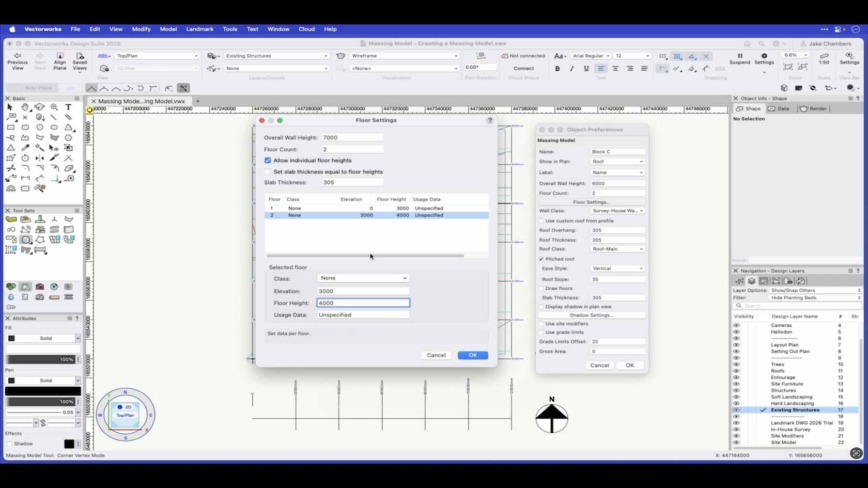The image size is (868, 488).
Task: Enable Use custom roof from profile
Action: (x=541, y=221)
